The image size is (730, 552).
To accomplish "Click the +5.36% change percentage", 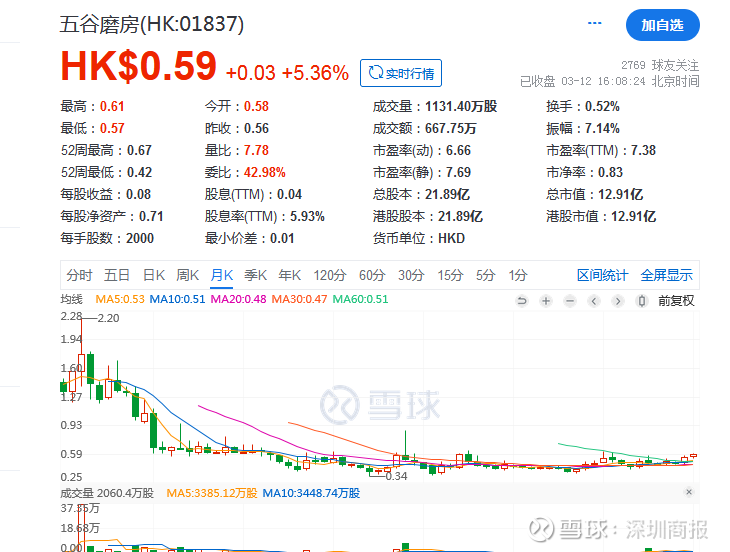I will point(315,73).
